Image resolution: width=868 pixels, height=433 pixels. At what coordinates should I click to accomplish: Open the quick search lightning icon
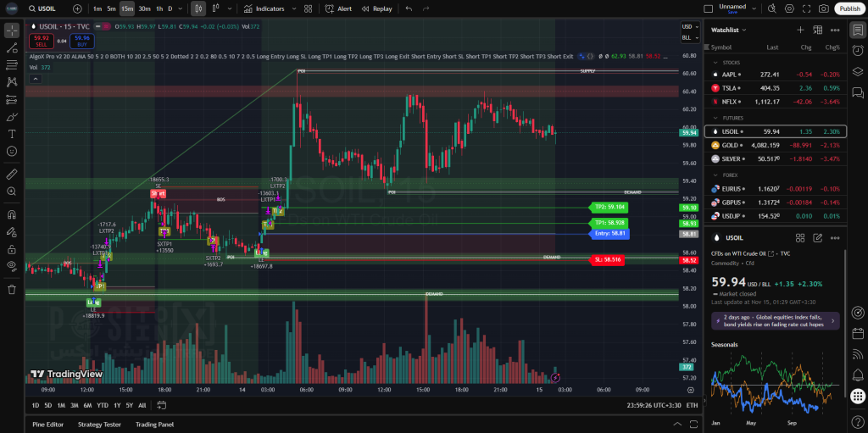[x=772, y=8]
